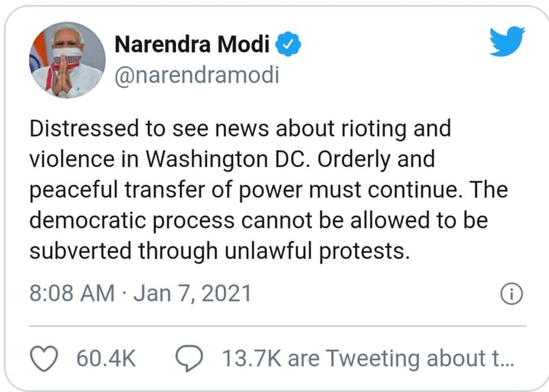Open the tweet info icon
Screen dimensions: 549x392
click(x=512, y=295)
